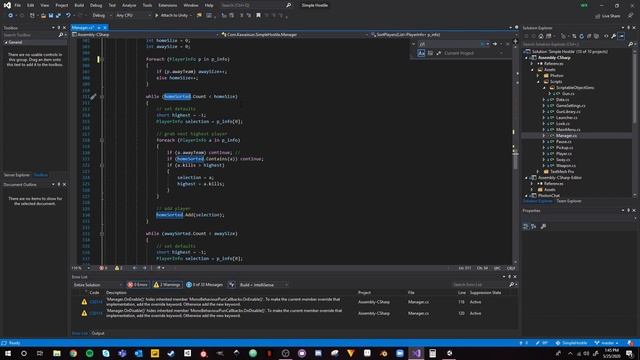Image resolution: width=640 pixels, height=360 pixels.
Task: Expand the replace toggle in find box
Action: tap(413, 44)
